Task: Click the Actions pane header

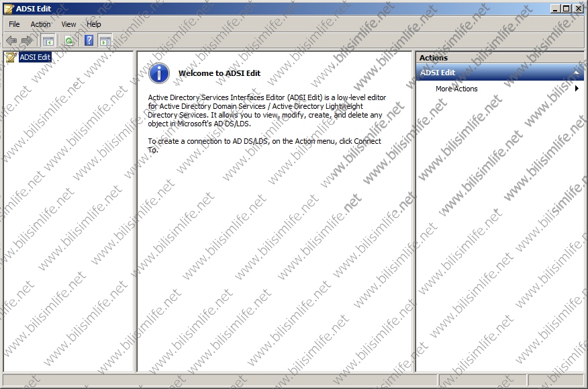Action: 500,58
